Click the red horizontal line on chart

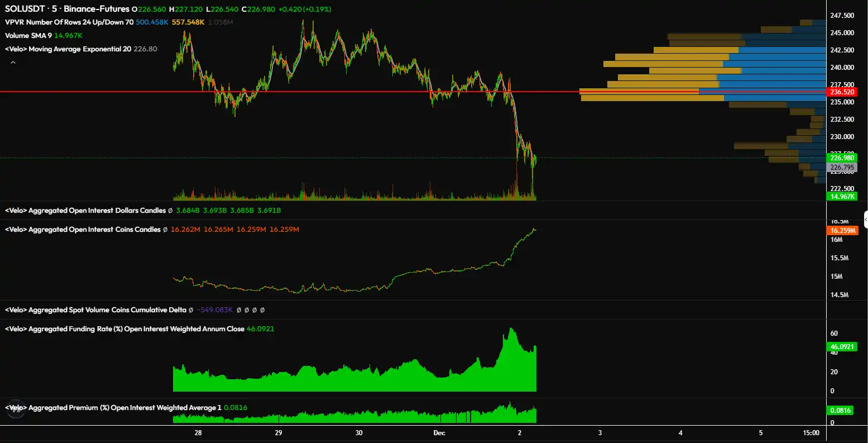pos(335,92)
